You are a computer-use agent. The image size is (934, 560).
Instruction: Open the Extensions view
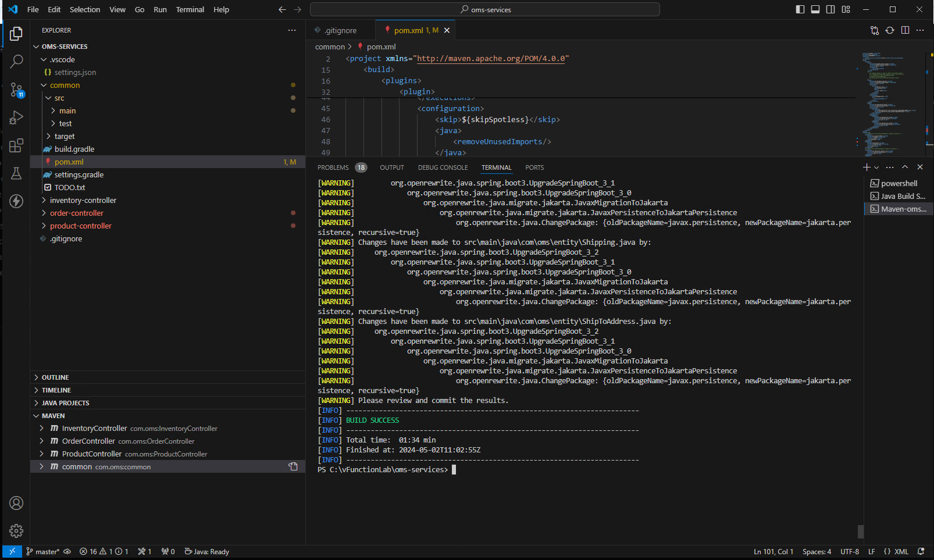coord(16,145)
